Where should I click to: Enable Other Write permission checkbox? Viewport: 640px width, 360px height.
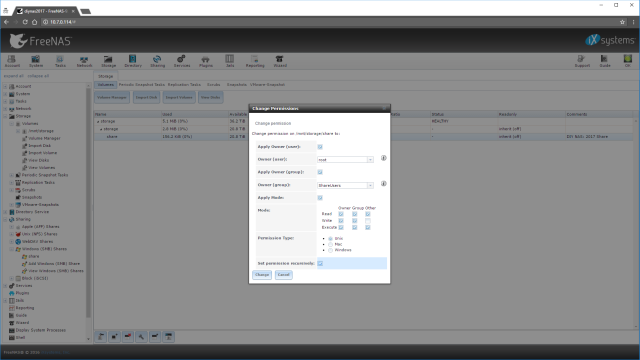pyautogui.click(x=368, y=221)
